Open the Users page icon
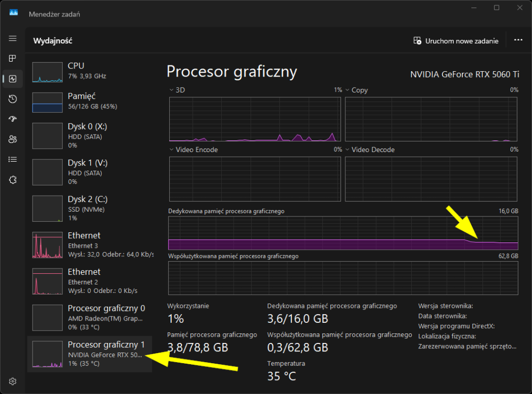Viewport: 532px width, 394px height. 13,139
